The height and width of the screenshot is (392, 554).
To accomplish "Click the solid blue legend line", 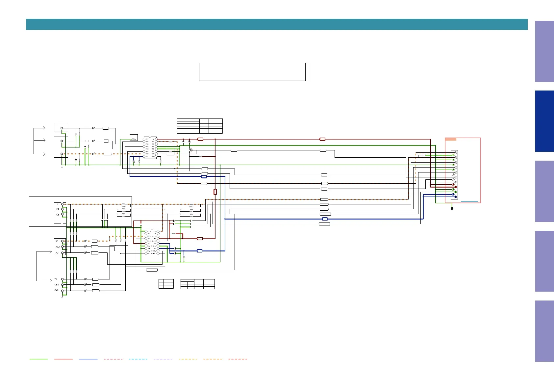I will point(88,359).
